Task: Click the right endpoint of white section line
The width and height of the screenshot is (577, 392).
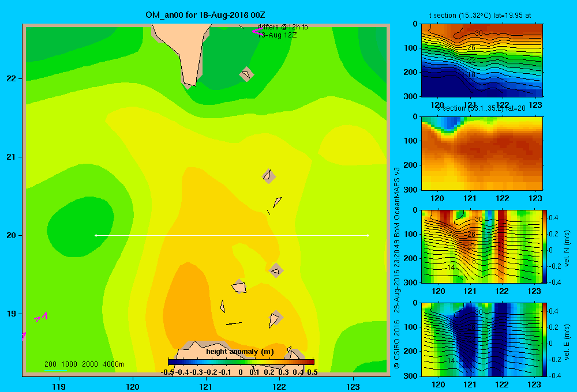Action: pos(368,235)
